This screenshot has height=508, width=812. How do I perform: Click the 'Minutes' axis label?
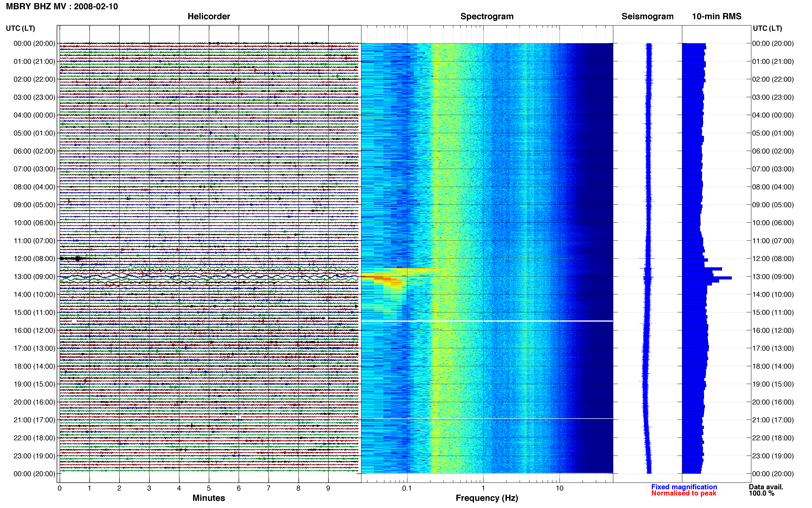click(x=209, y=498)
